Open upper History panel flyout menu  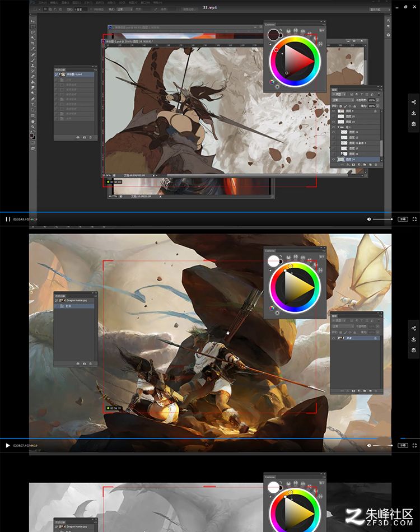[x=95, y=69]
